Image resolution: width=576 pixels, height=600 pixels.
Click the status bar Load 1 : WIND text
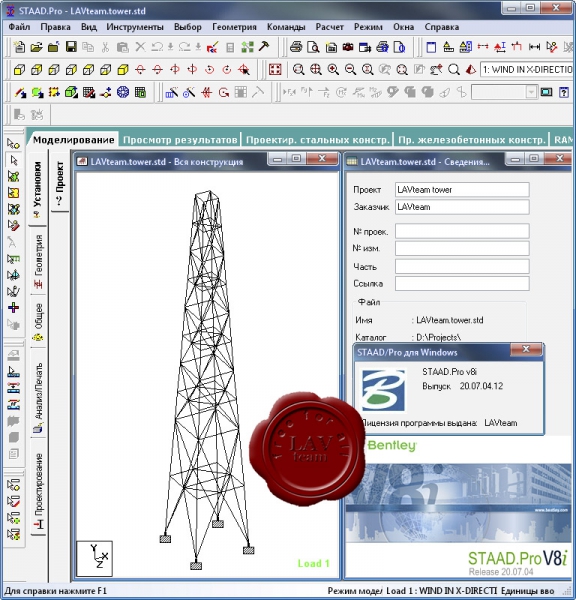point(441,591)
